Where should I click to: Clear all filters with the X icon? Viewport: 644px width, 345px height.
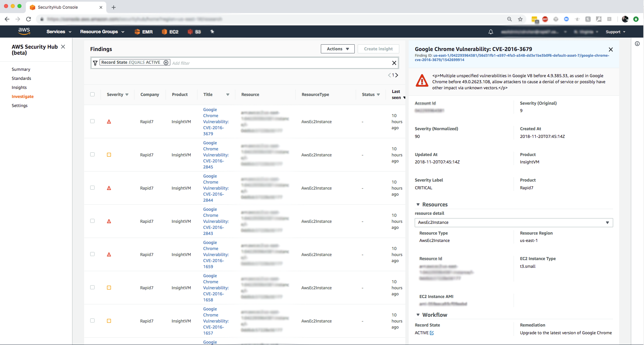(x=394, y=63)
